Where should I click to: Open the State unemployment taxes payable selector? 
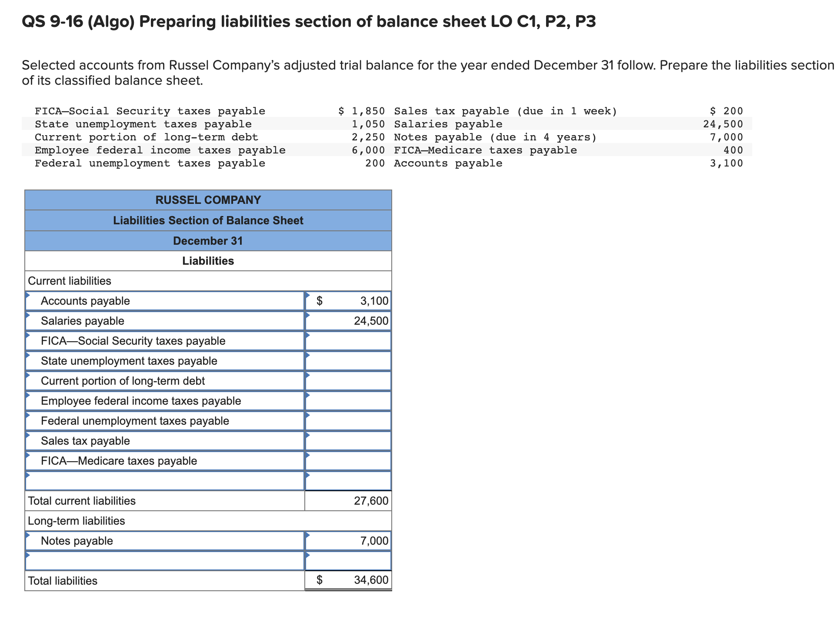point(165,361)
